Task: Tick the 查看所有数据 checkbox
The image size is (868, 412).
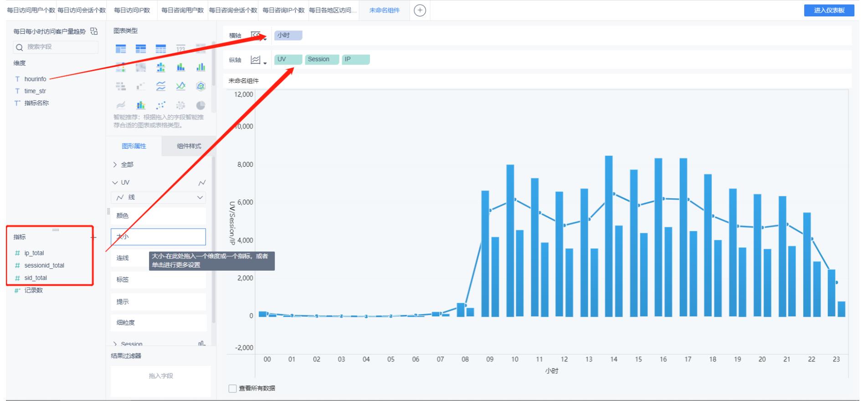Action: tap(232, 388)
